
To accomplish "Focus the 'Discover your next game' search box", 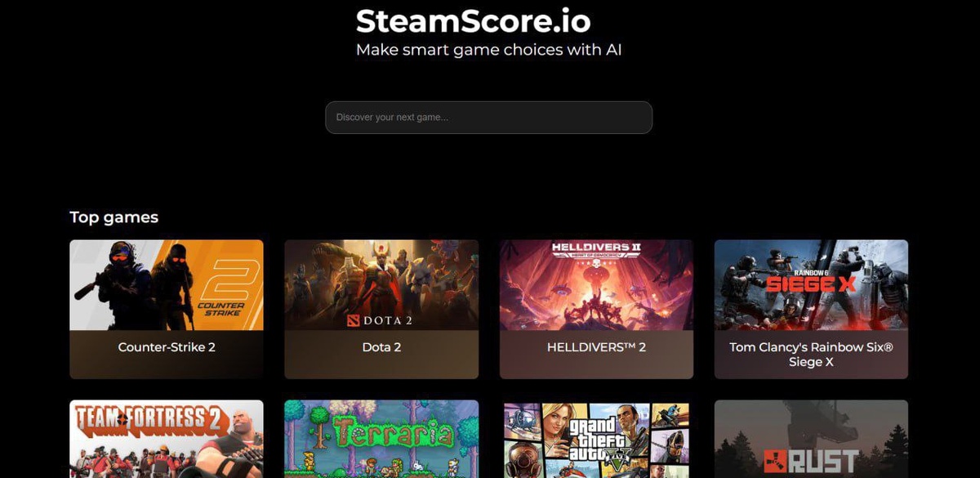I will tap(488, 118).
